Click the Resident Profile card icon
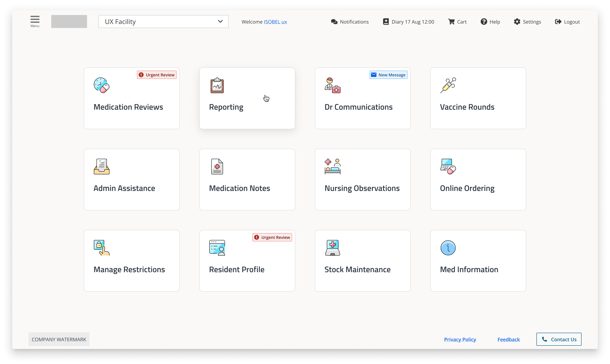 click(x=217, y=248)
